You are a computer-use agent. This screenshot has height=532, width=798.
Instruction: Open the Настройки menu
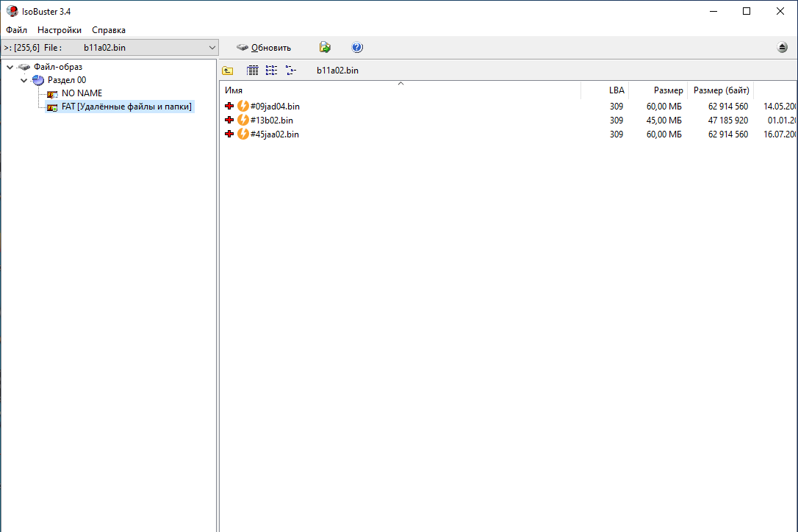(x=60, y=30)
